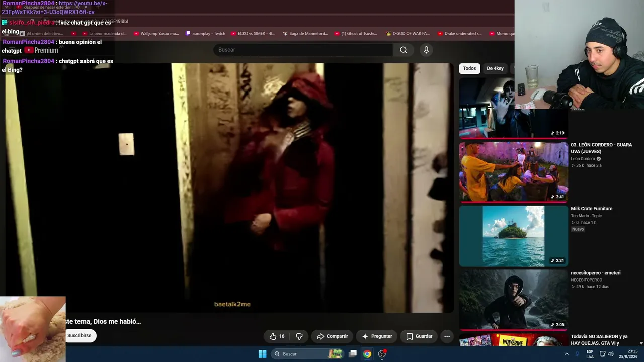Screen dimensions: 644x362
Task: Click the Preguntar button
Action: (x=377, y=336)
